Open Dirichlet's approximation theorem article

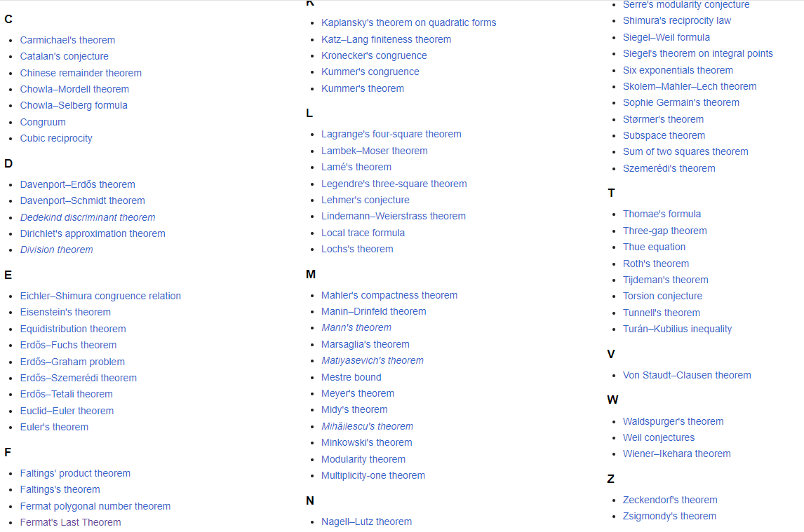93,233
